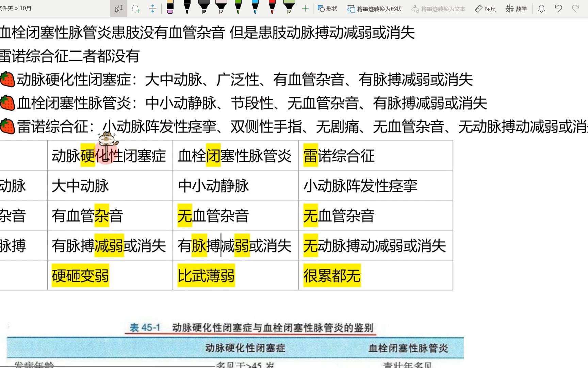Open the Shapes (形状) gallery
Viewport: 588px width, 368px height.
[x=327, y=9]
